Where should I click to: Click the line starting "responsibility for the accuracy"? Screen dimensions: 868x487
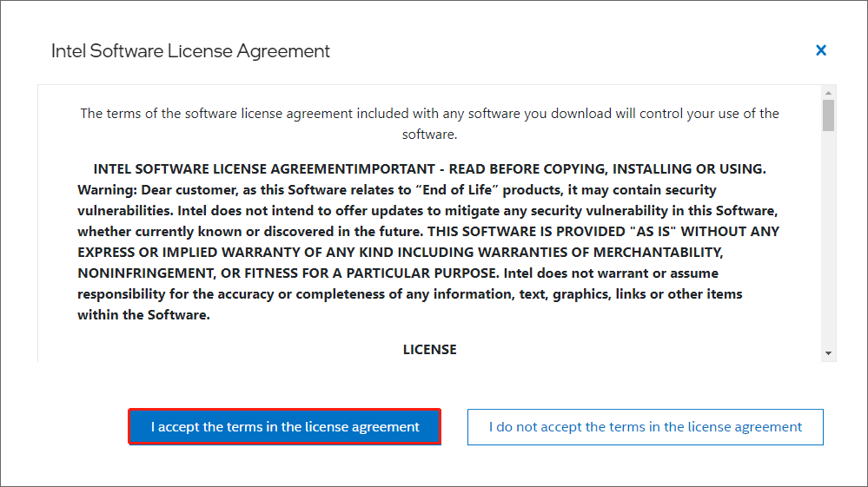tap(261, 293)
